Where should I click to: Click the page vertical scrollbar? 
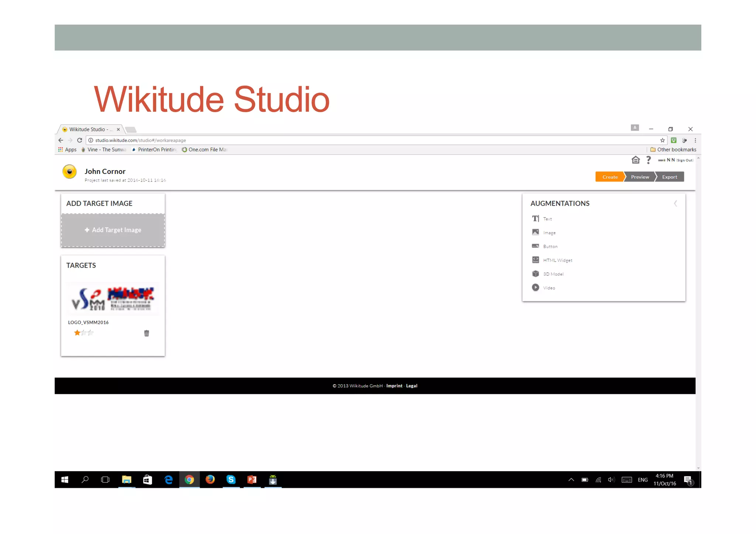click(x=698, y=314)
